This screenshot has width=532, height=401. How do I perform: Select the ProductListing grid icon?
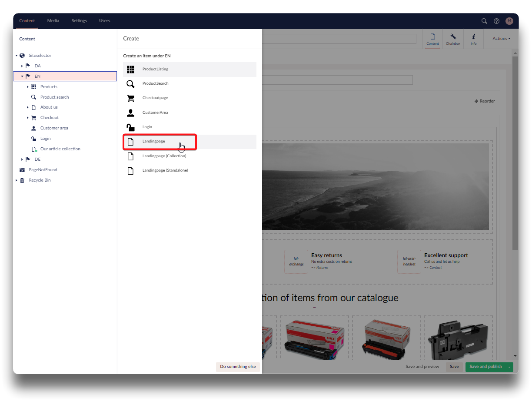pyautogui.click(x=130, y=69)
